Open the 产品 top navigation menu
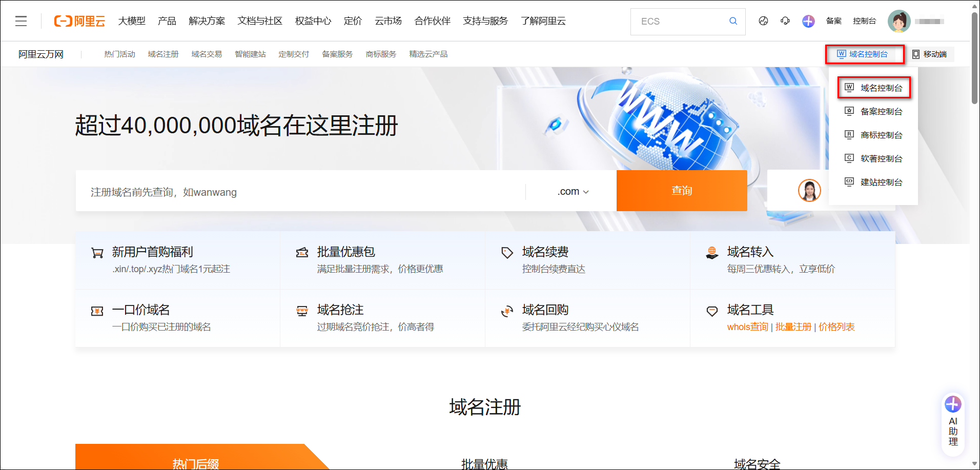 point(167,21)
